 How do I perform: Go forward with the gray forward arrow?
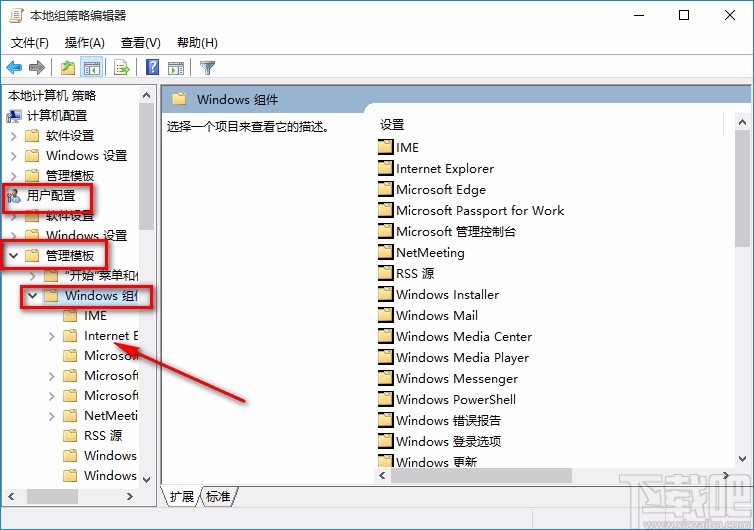[x=37, y=68]
